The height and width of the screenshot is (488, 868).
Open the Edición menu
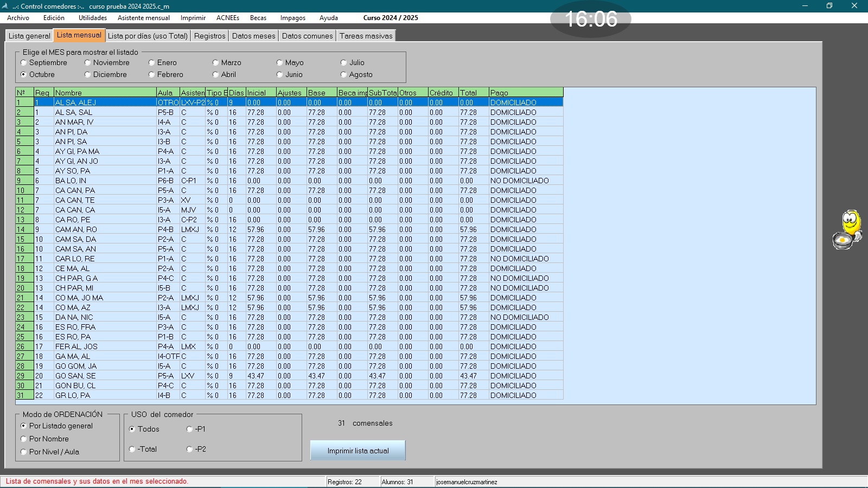click(x=54, y=18)
